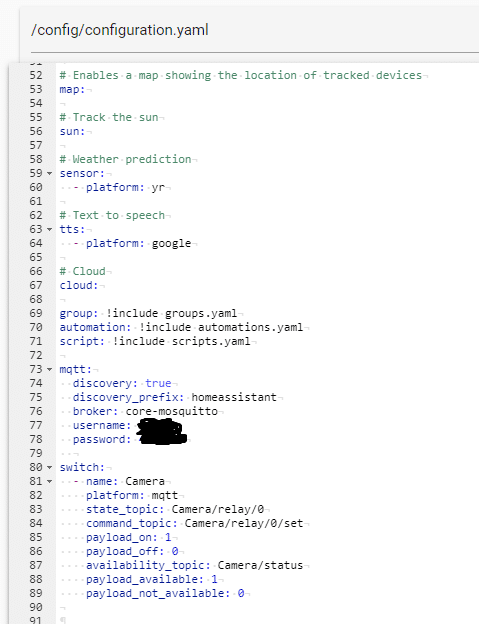Image resolution: width=479 pixels, height=624 pixels.
Task: Click the payload_not_available value 0
Action: pyautogui.click(x=241, y=593)
